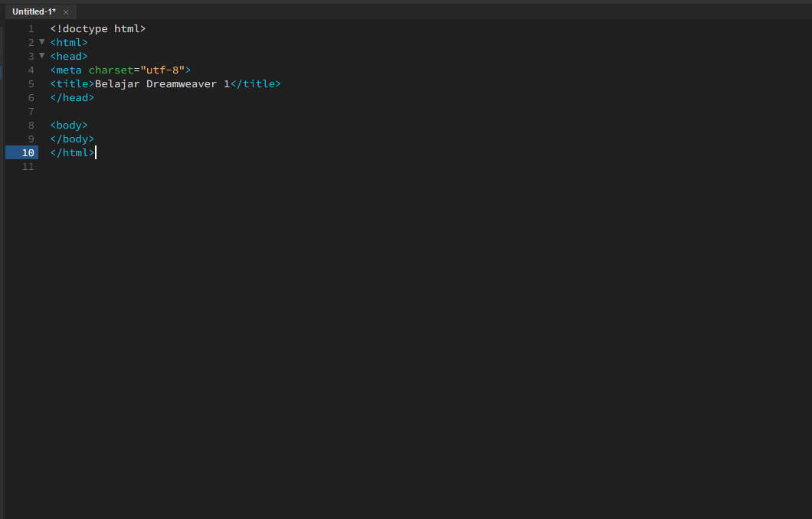812x519 pixels.
Task: Click the closing title tag
Action: click(x=255, y=84)
